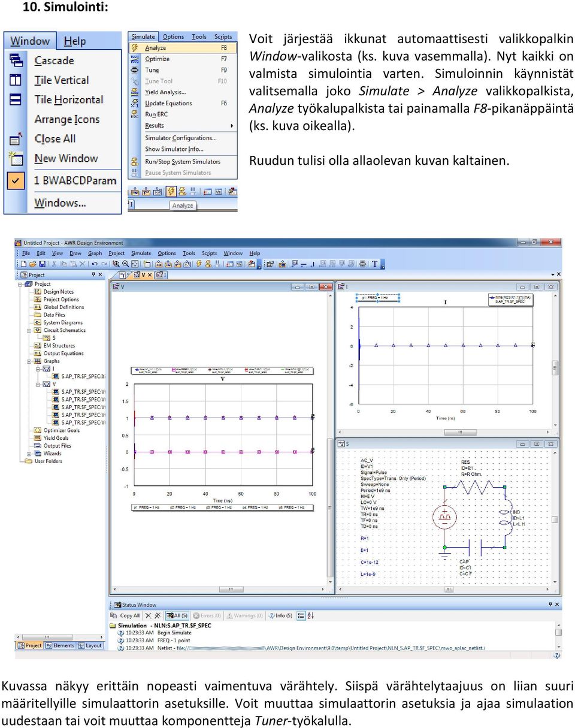The height and width of the screenshot is (728, 575).
Task: Click the Cascade icon in the Window menu
Action: (16, 61)
